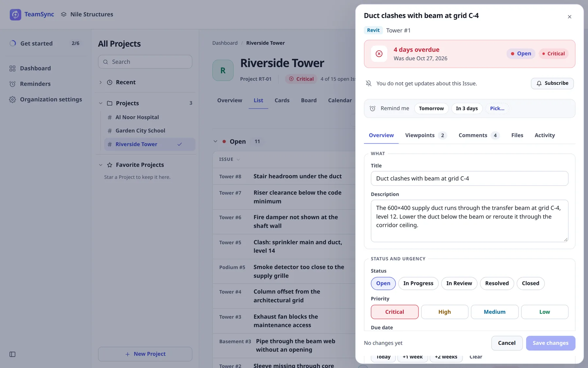Image resolution: width=588 pixels, height=368 pixels.
Task: Click the Remind me clock icon
Action: coord(372,108)
